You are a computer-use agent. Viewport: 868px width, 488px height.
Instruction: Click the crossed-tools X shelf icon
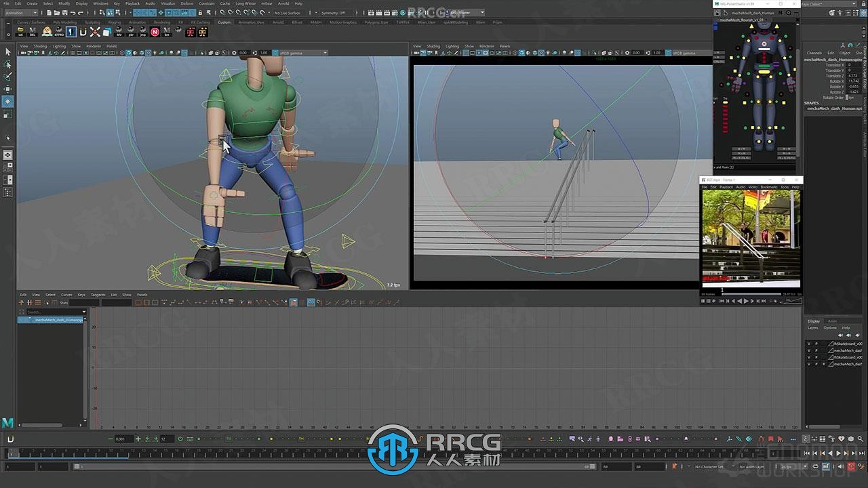[x=95, y=32]
